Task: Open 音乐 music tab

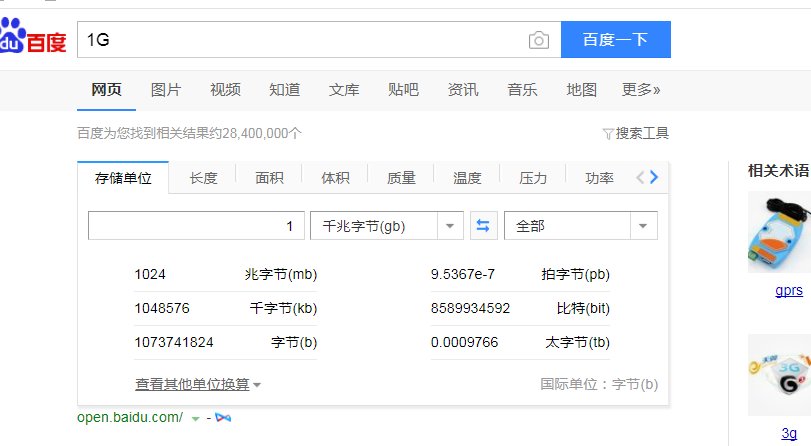Action: (522, 90)
